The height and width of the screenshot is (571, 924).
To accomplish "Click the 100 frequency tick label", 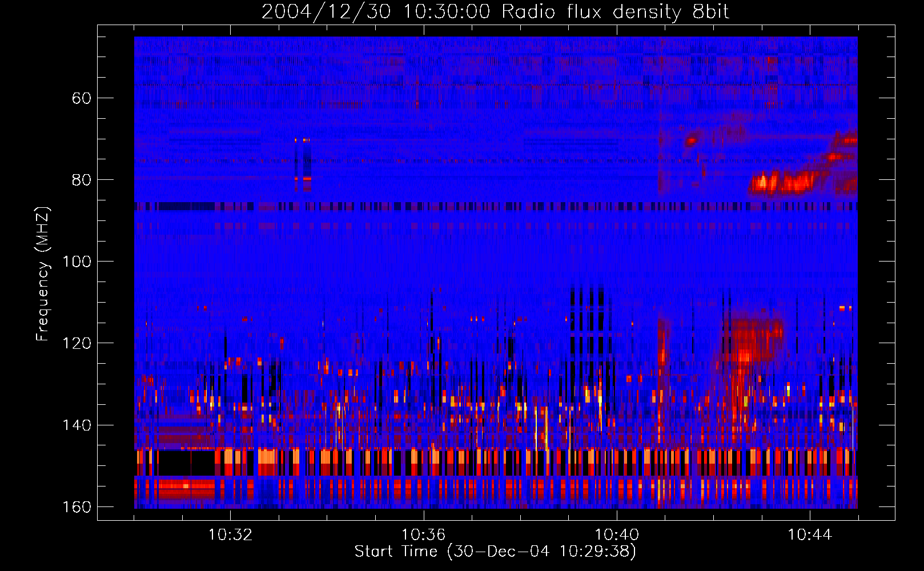I will (x=77, y=262).
